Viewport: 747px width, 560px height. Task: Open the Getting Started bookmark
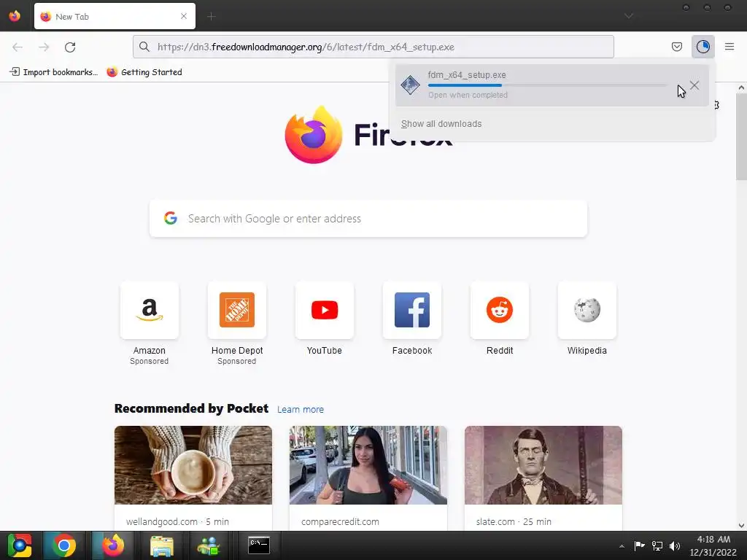(145, 72)
